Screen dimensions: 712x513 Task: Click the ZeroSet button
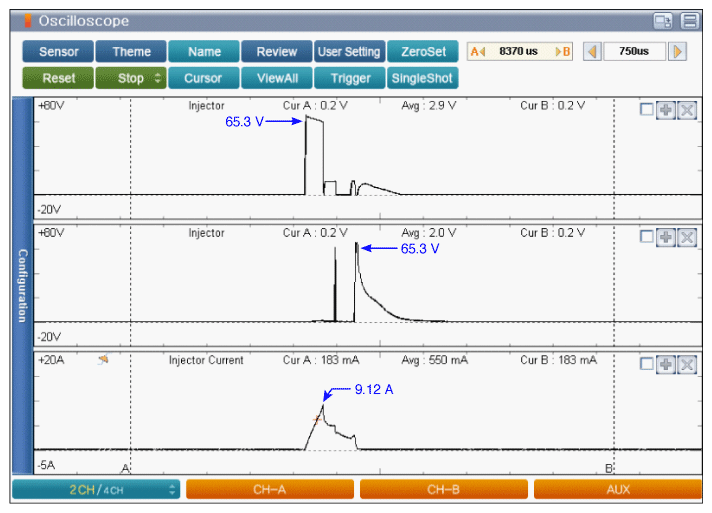423,51
